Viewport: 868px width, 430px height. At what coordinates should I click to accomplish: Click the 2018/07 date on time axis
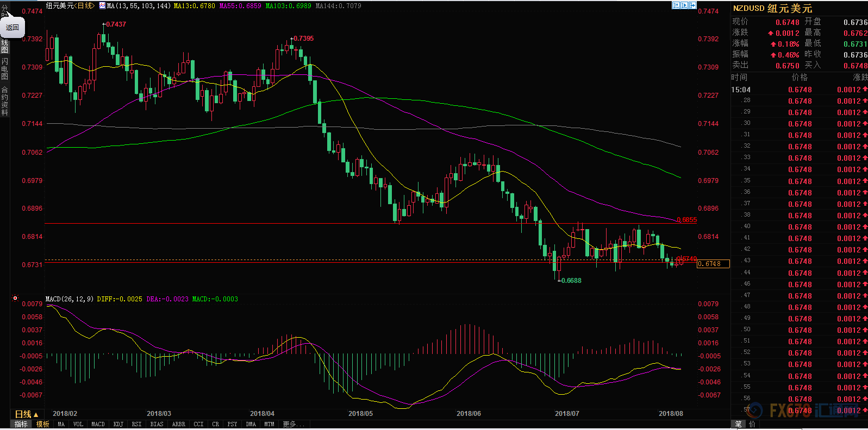(x=567, y=414)
